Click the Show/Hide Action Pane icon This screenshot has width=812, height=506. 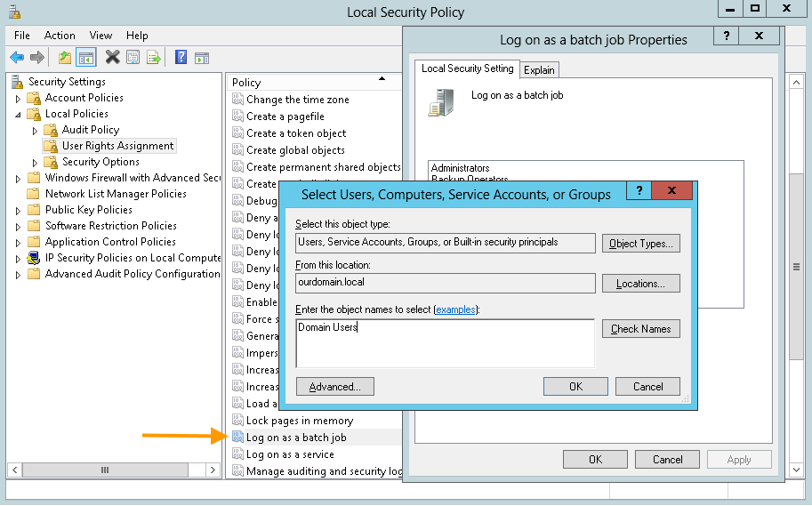202,58
